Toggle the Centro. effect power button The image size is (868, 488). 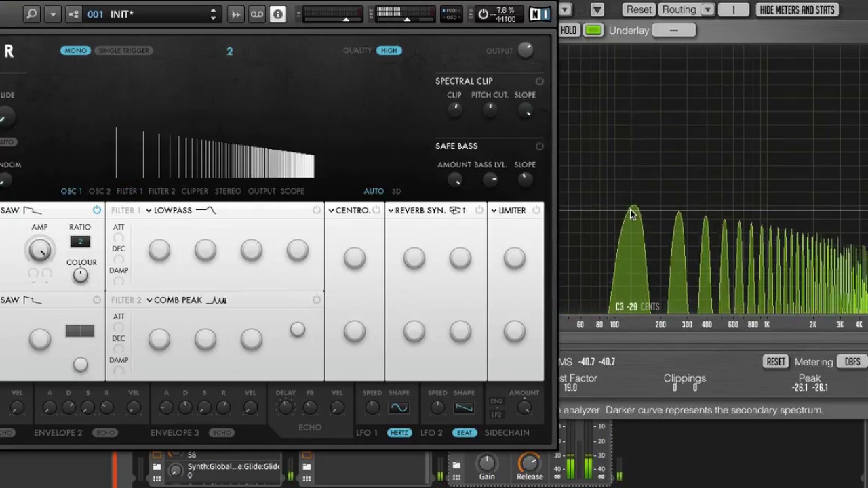click(376, 211)
